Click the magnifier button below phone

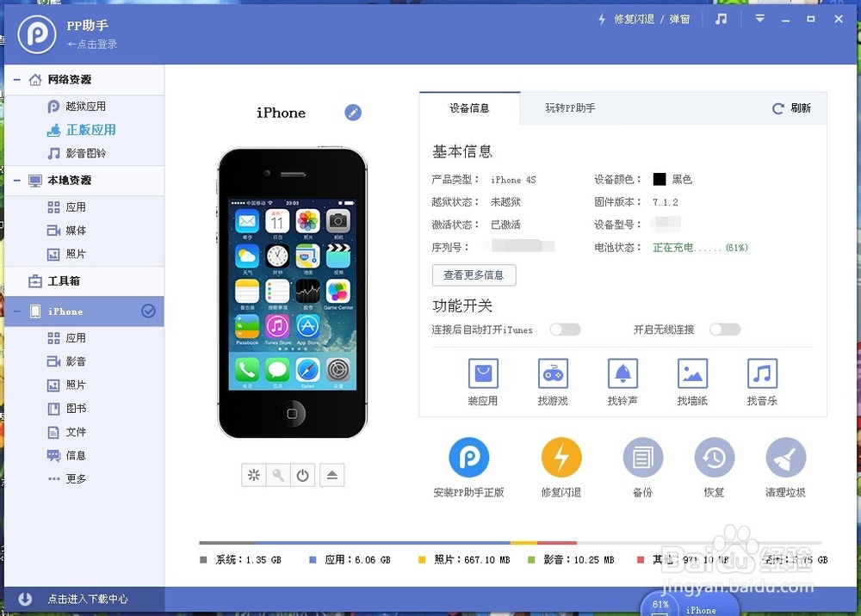pos(278,475)
